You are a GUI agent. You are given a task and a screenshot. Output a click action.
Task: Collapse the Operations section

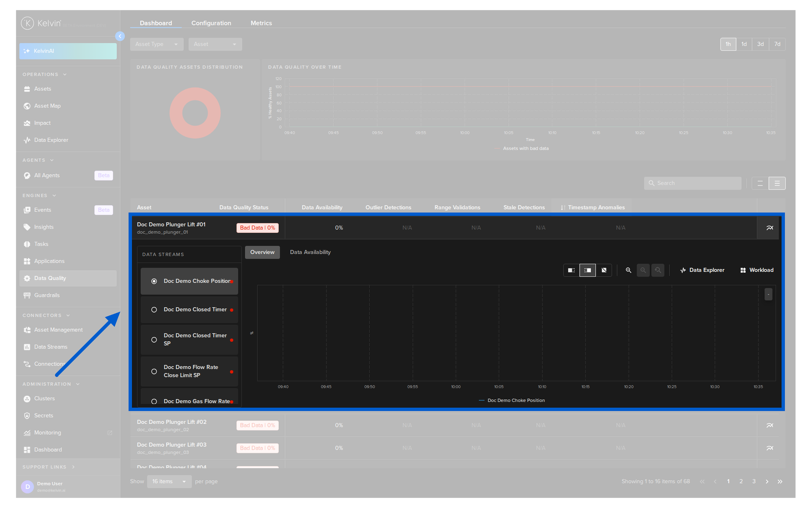pyautogui.click(x=44, y=75)
